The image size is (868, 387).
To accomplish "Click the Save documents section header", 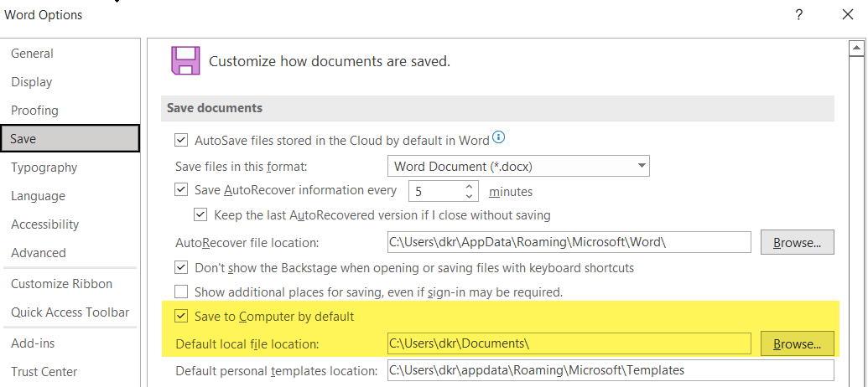I will point(497,108).
